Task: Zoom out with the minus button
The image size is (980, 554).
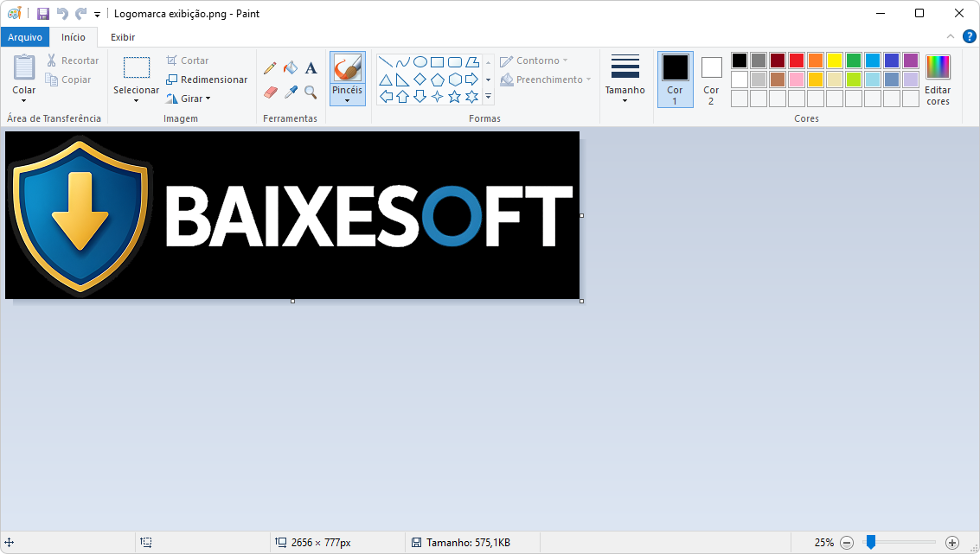Action: coord(847,543)
